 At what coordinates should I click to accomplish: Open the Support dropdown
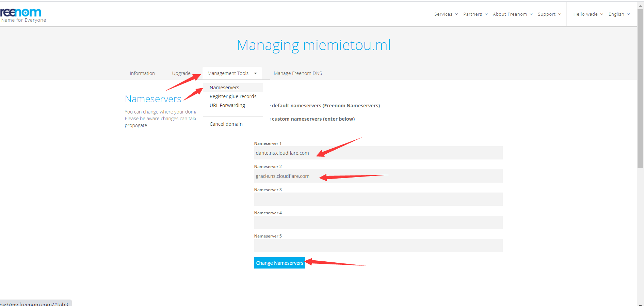pyautogui.click(x=549, y=14)
